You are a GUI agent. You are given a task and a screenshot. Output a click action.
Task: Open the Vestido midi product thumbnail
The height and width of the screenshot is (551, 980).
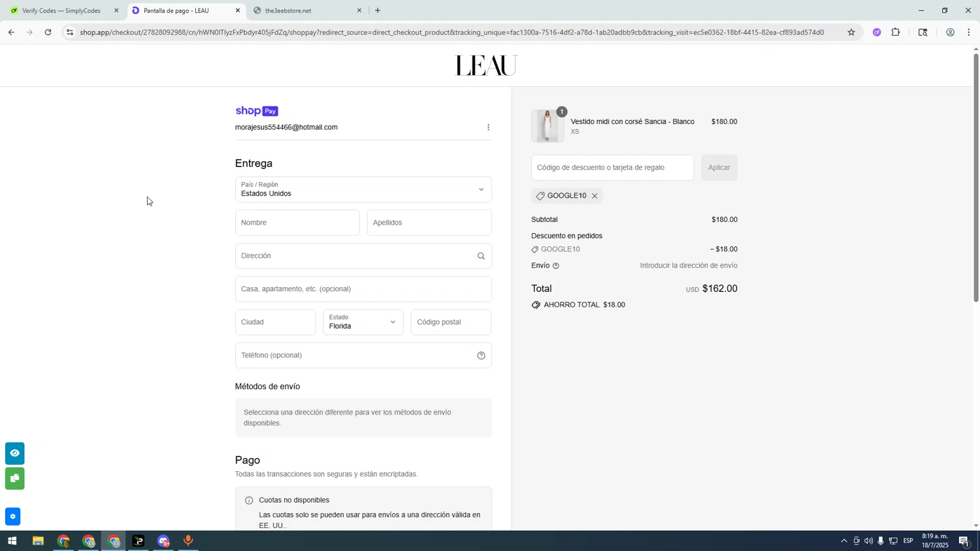pyautogui.click(x=547, y=126)
